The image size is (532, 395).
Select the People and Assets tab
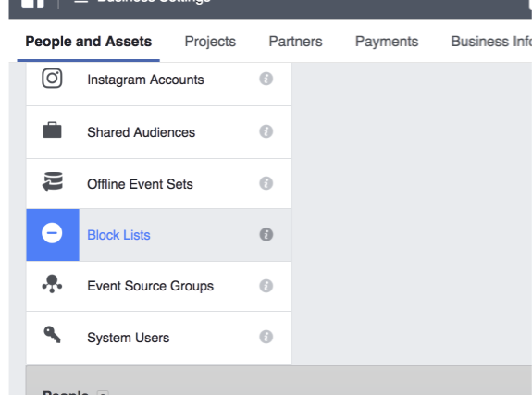[x=89, y=42]
